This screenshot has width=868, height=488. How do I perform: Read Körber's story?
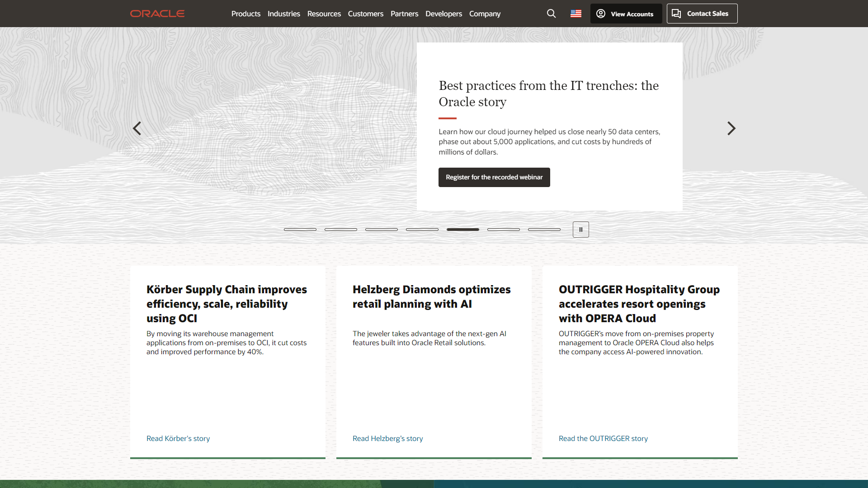click(x=178, y=438)
